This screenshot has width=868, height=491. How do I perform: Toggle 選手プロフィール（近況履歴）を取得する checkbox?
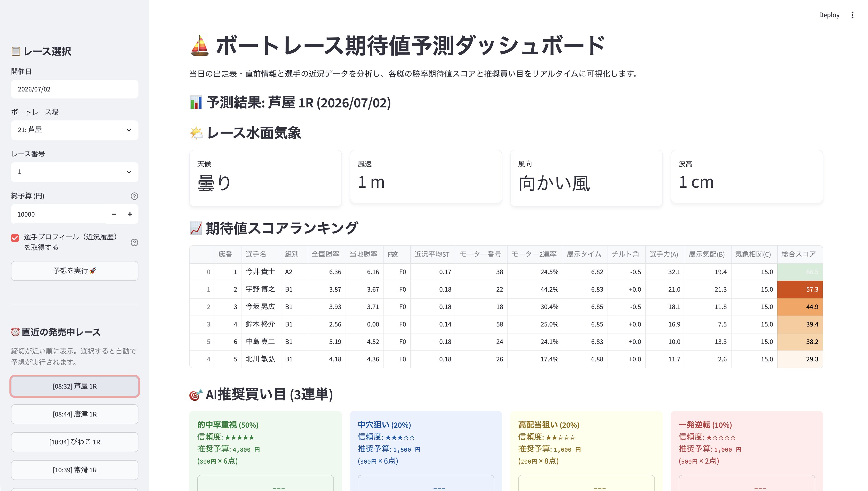click(x=15, y=238)
